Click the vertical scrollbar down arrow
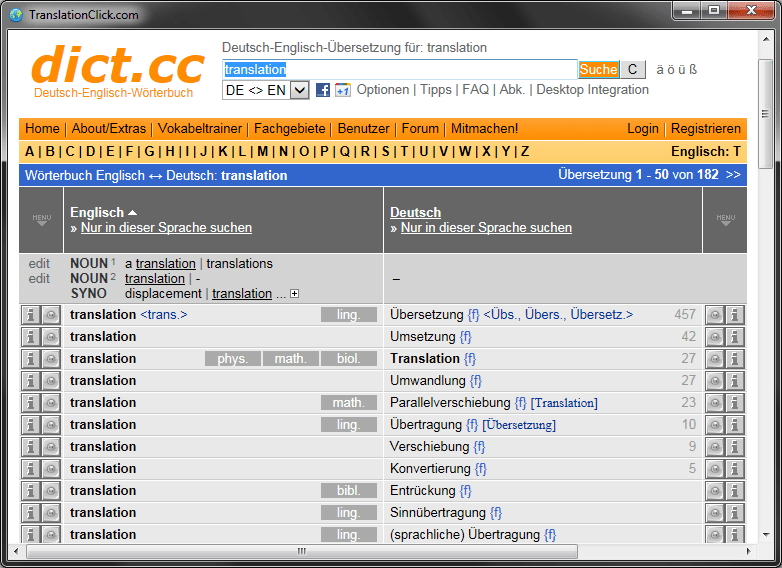The width and height of the screenshot is (782, 568). click(766, 535)
